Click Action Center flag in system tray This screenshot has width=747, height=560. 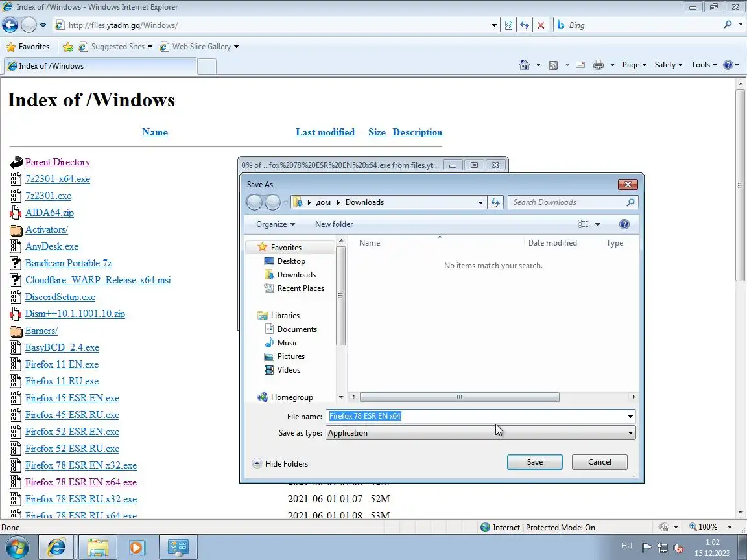point(646,548)
